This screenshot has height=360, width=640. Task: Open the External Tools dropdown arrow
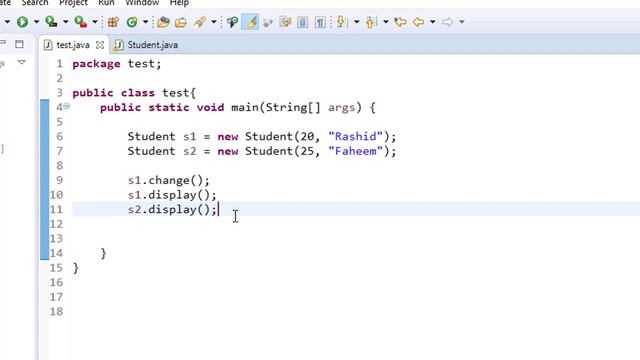[95, 22]
